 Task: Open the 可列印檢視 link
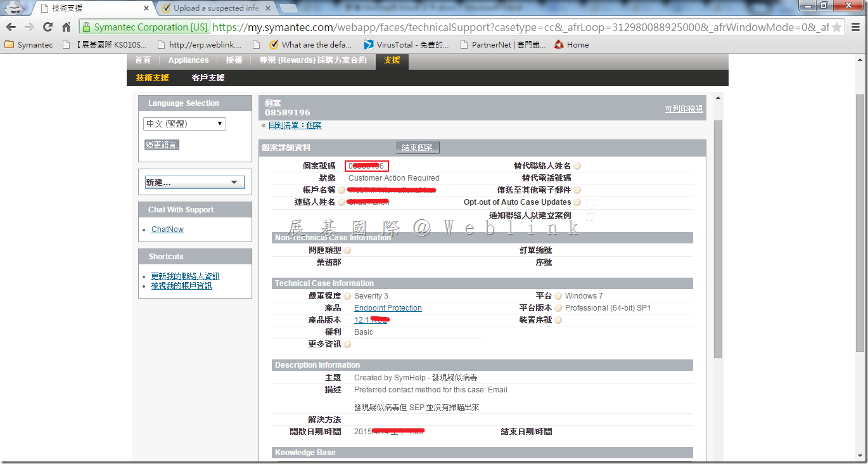pyautogui.click(x=684, y=109)
